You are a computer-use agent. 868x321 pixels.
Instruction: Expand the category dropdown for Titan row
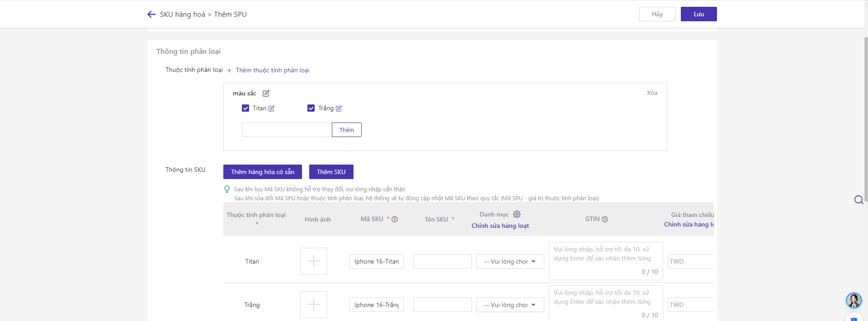[510, 261]
